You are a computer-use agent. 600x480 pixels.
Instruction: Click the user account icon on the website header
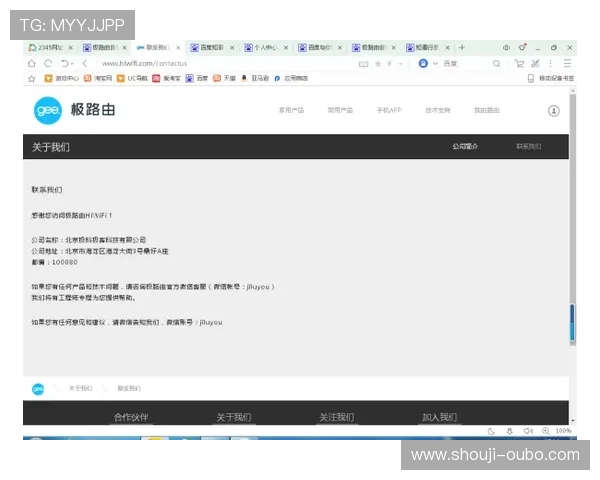(x=554, y=111)
